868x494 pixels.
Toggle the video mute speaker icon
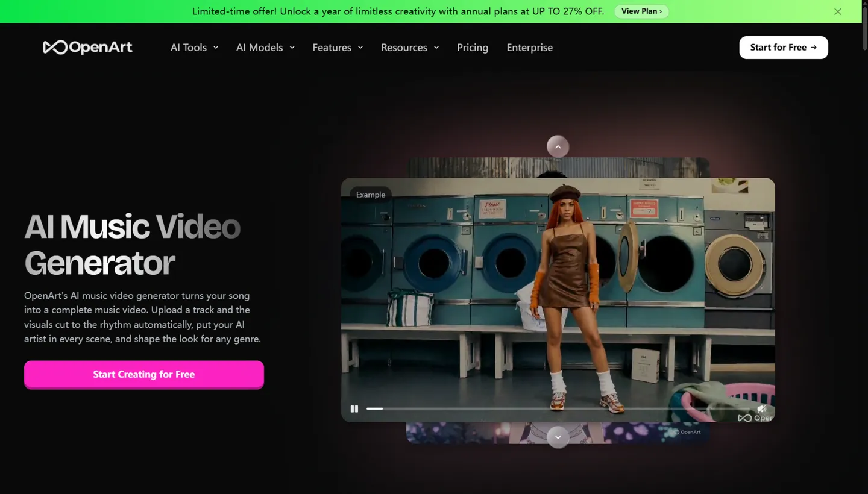pos(761,408)
